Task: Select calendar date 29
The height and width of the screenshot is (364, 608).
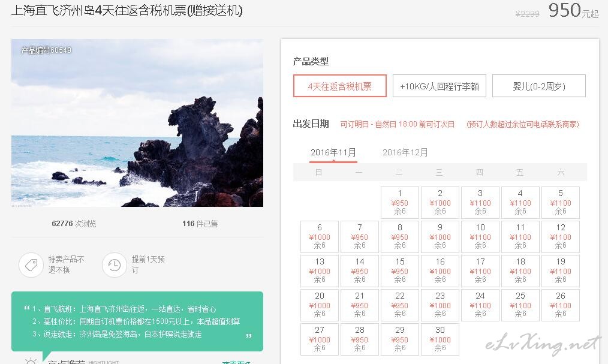Action: pyautogui.click(x=400, y=339)
